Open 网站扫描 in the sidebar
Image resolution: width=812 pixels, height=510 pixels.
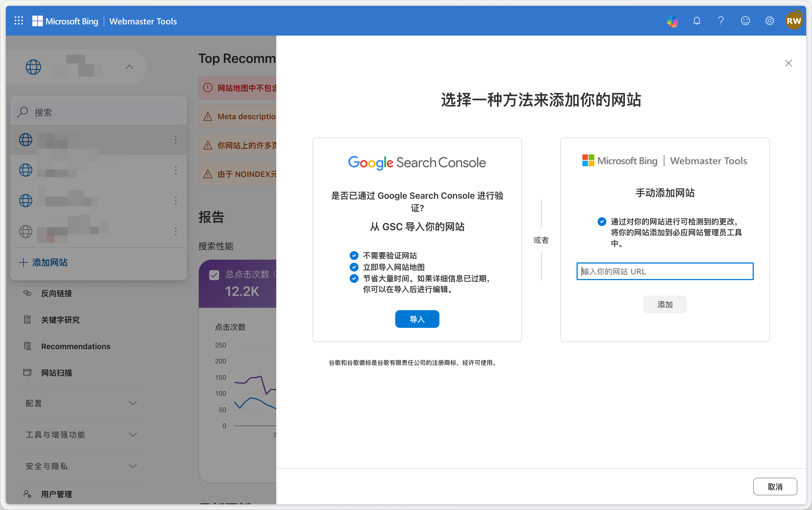[x=56, y=373]
